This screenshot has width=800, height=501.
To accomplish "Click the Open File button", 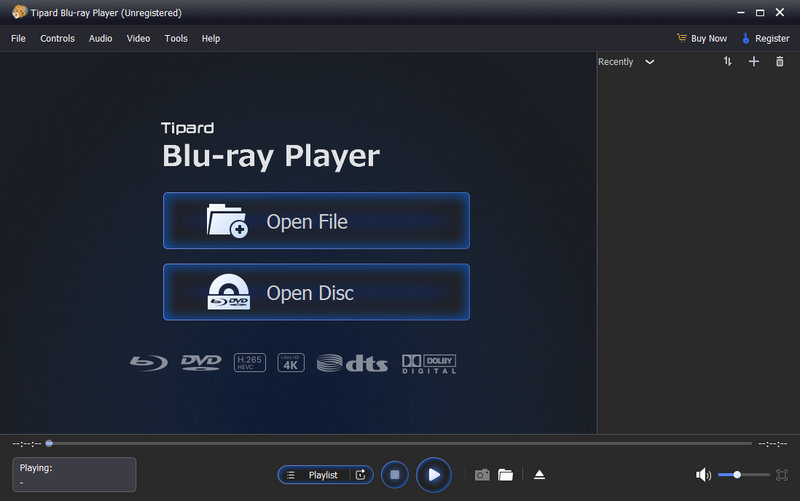I will [316, 221].
